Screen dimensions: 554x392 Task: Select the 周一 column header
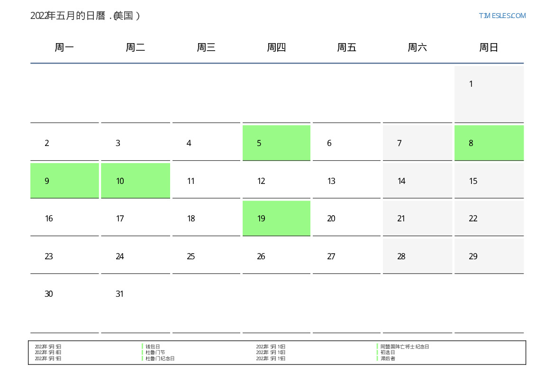[x=64, y=47]
